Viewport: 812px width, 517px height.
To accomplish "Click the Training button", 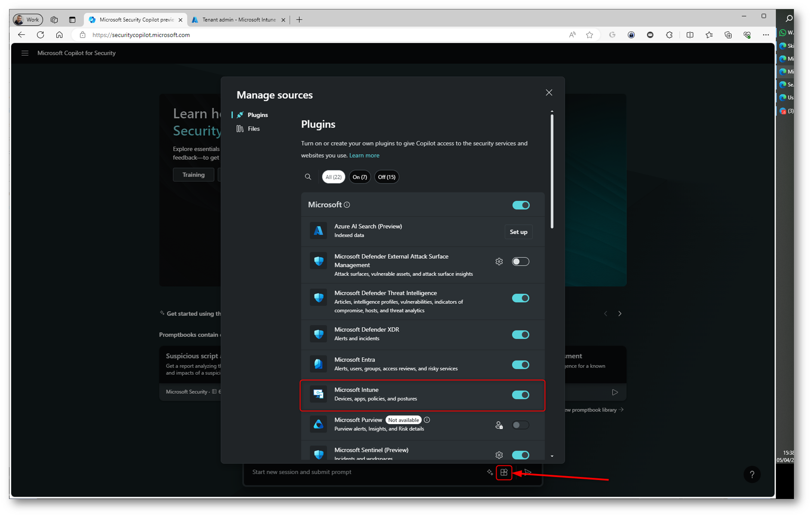I will (x=193, y=174).
